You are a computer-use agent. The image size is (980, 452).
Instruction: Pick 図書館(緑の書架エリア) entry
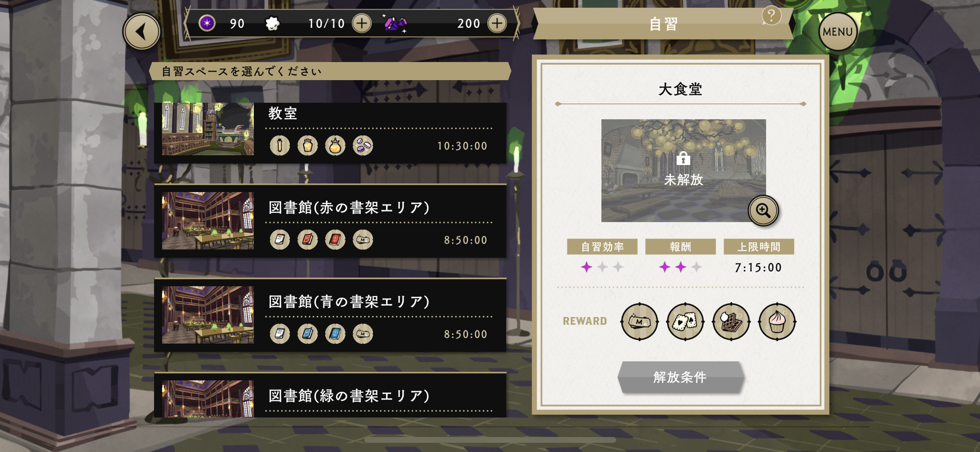pos(330,395)
